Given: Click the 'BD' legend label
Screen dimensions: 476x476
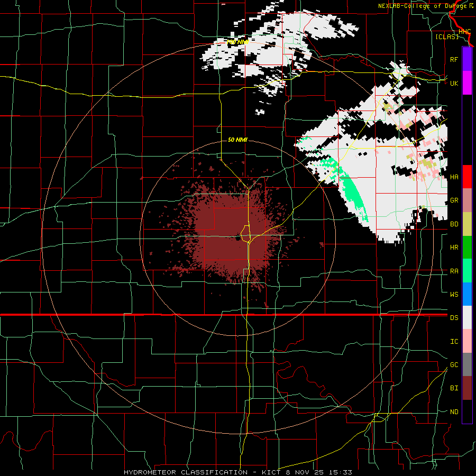Looking at the screenshot, I should [454, 224].
